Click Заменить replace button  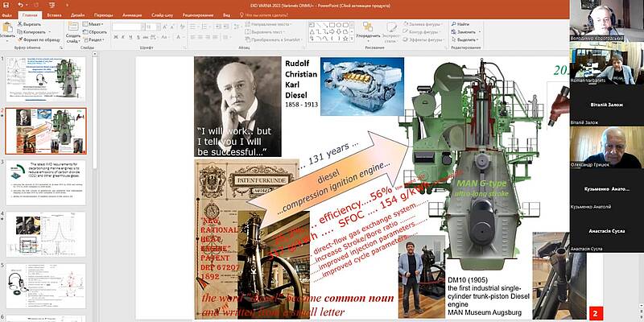[465, 32]
